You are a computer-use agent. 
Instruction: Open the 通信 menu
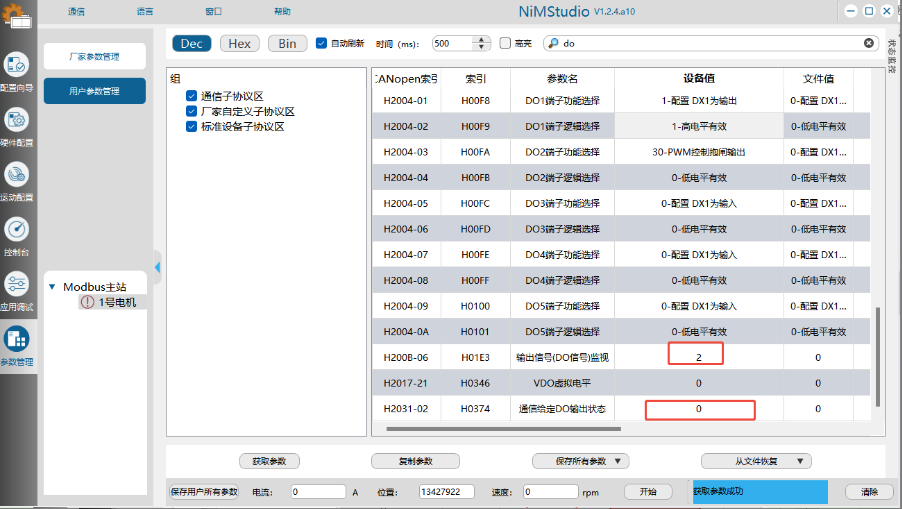point(76,11)
